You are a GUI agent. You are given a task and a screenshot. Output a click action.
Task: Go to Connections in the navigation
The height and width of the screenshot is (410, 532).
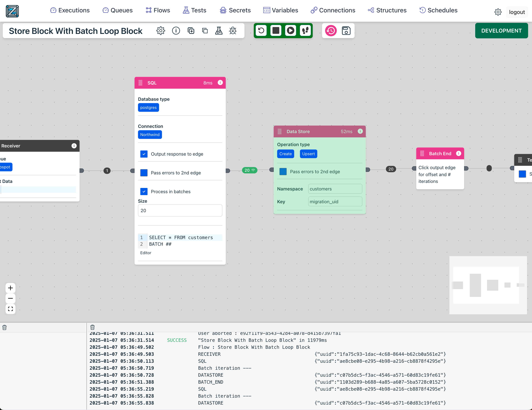(333, 10)
